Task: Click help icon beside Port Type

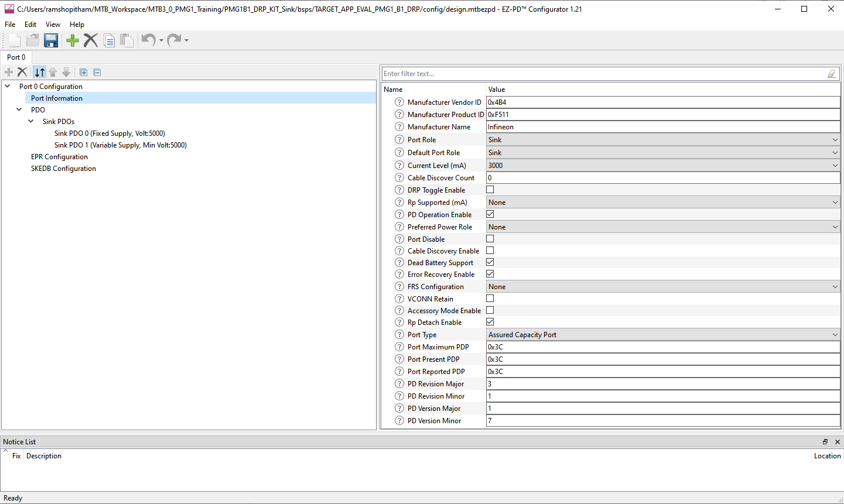Action: pyautogui.click(x=399, y=334)
